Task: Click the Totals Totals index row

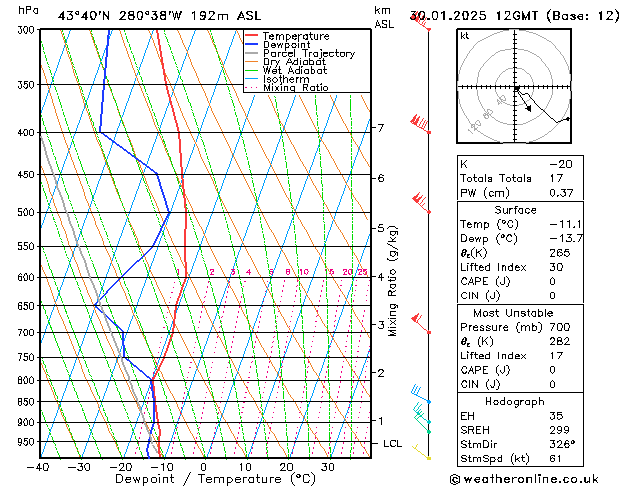Action: click(x=520, y=178)
